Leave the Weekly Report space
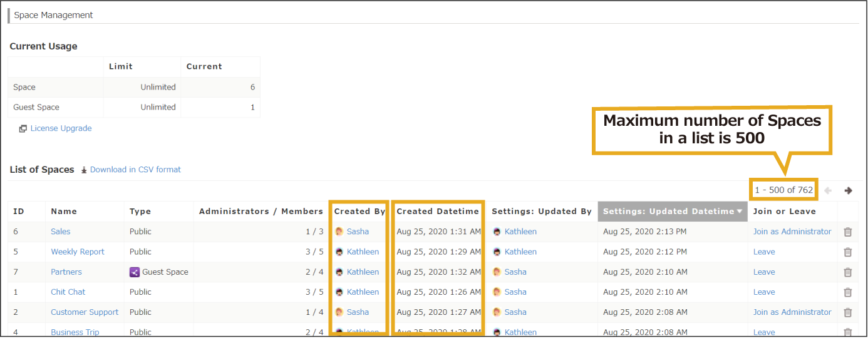The image size is (868, 338). click(764, 252)
